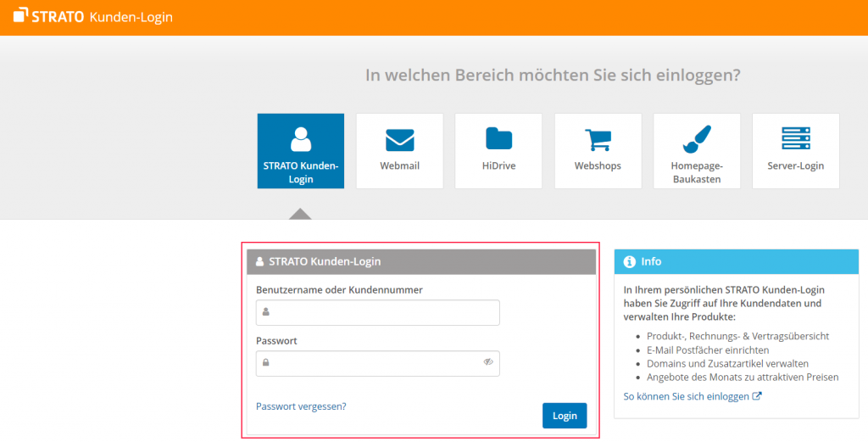Screen dimensions: 868x442
Task: Click the Passwort vergessen? link
Action: [301, 406]
